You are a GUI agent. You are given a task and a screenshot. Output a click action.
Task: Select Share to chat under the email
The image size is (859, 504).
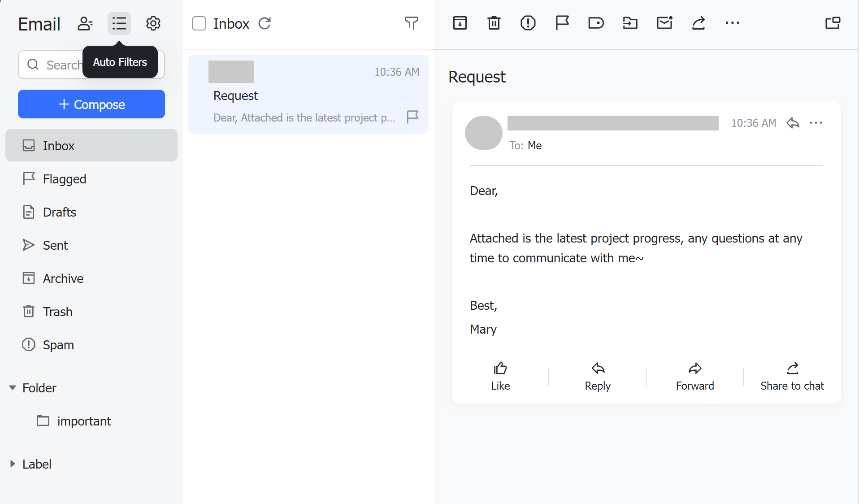(x=792, y=376)
